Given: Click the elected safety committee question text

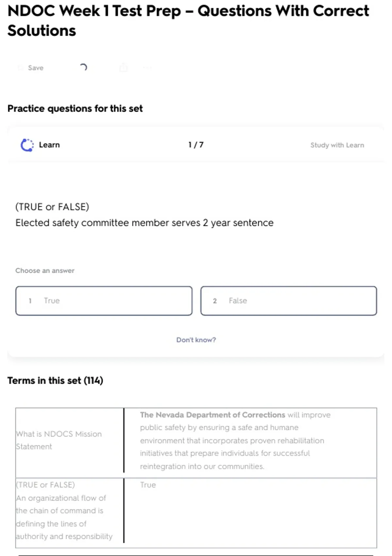Looking at the screenshot, I should coord(144,223).
